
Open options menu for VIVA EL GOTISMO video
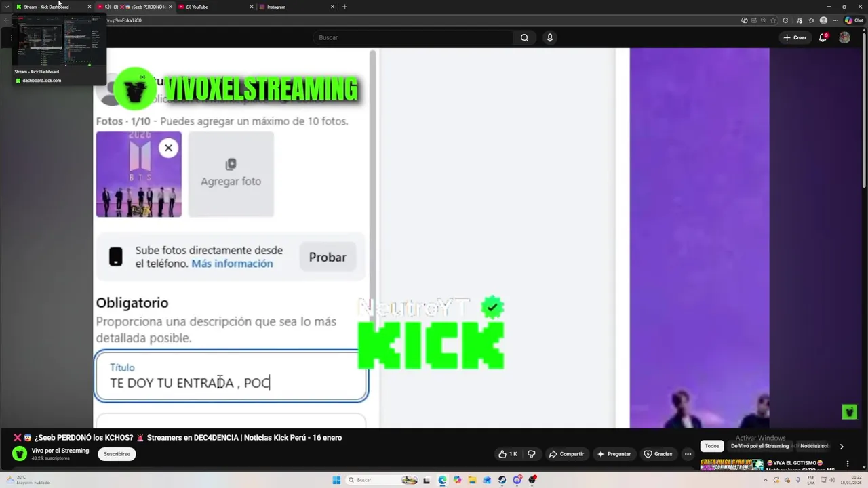[x=847, y=464]
